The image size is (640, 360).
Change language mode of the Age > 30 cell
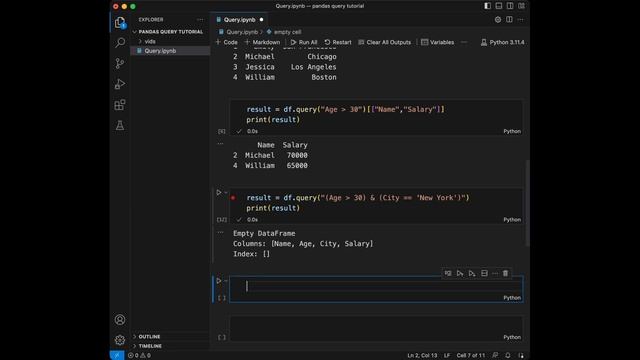(x=512, y=131)
